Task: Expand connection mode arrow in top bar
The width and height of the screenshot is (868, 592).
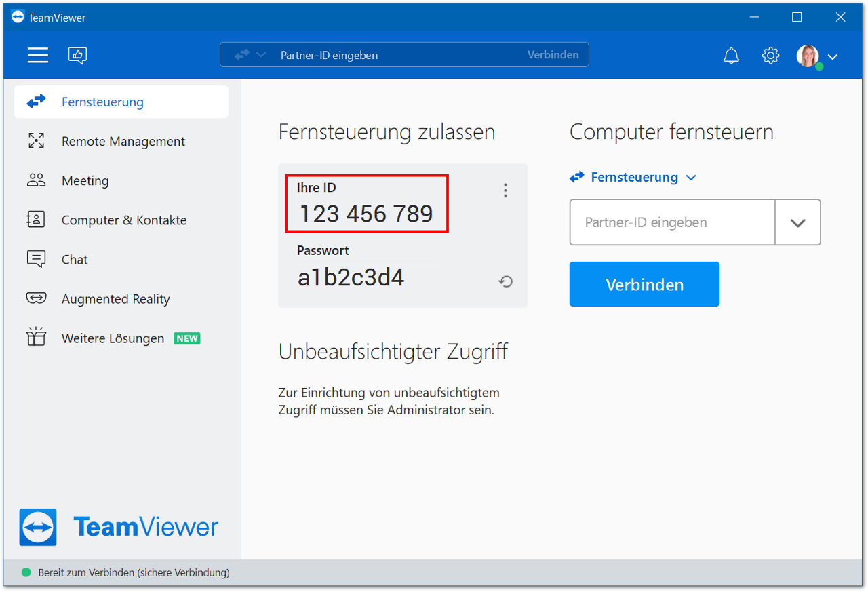Action: point(261,55)
